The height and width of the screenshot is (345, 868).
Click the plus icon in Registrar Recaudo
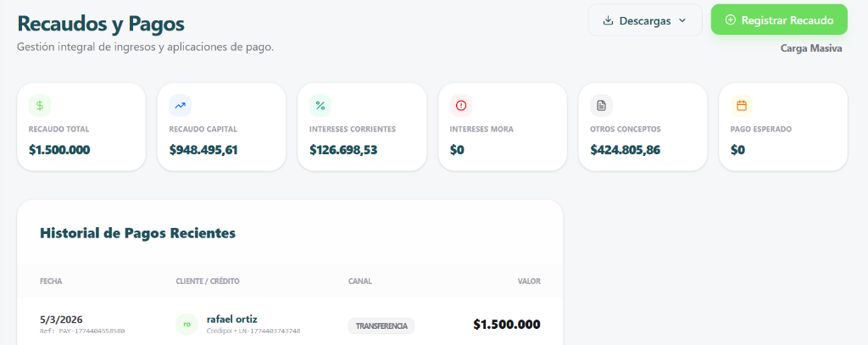point(730,20)
